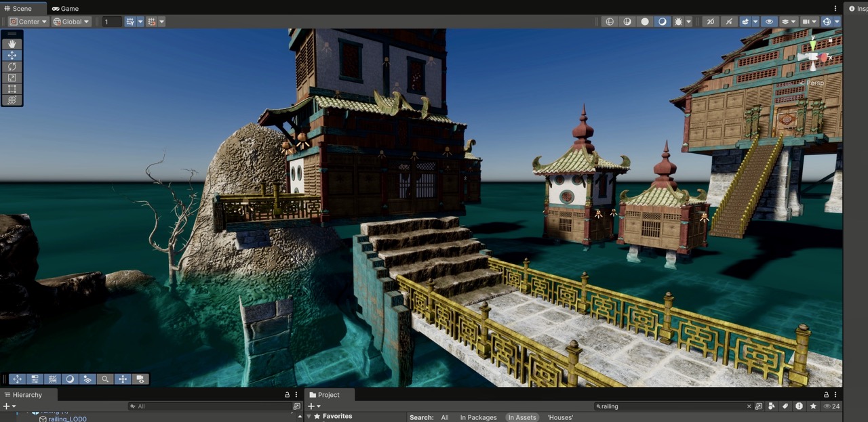Toggle 2D view mode
Screen dimensions: 868x422
(x=711, y=22)
